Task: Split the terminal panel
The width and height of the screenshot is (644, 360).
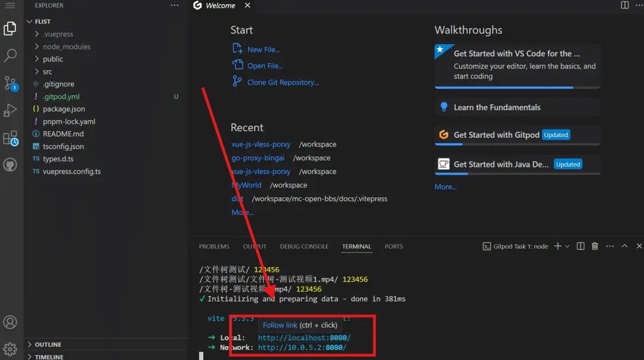Action: [x=580, y=246]
